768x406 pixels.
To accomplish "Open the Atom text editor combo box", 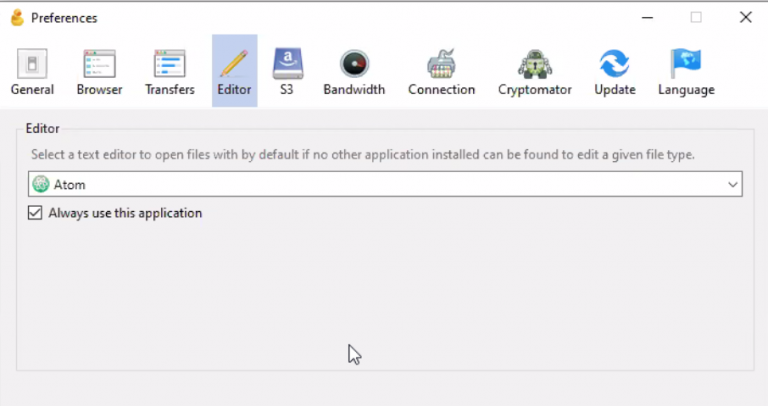I will (380, 184).
